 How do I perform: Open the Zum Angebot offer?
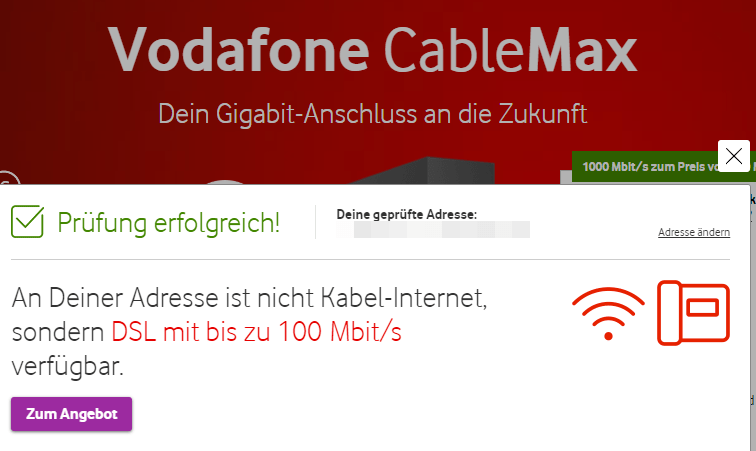(71, 414)
